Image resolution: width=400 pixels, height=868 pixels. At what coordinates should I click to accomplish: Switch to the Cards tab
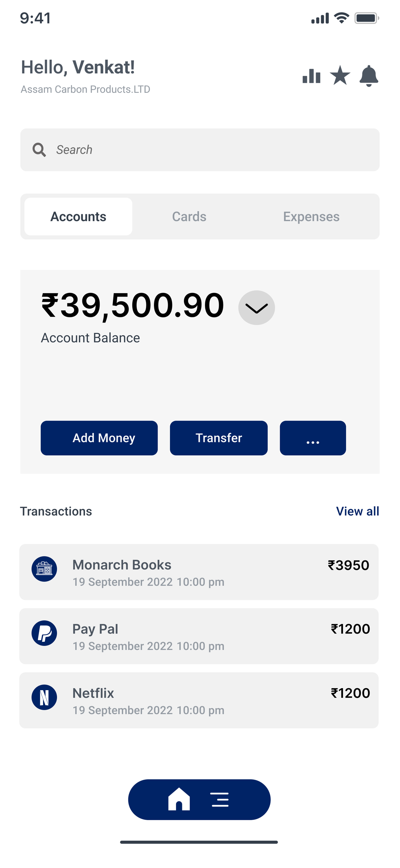click(189, 216)
